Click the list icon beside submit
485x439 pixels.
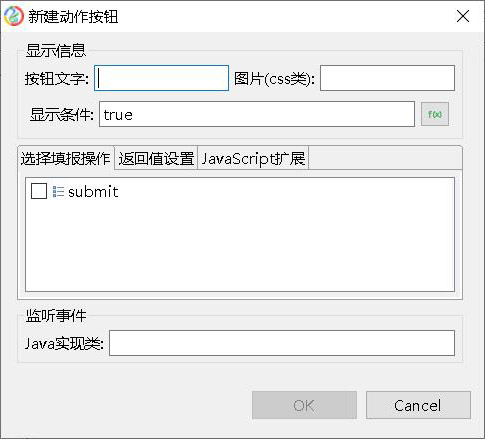click(58, 192)
